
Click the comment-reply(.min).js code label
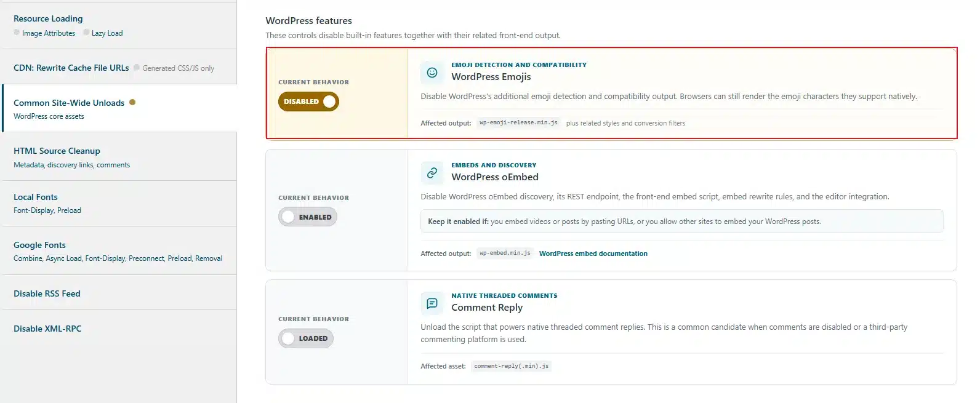(x=512, y=366)
